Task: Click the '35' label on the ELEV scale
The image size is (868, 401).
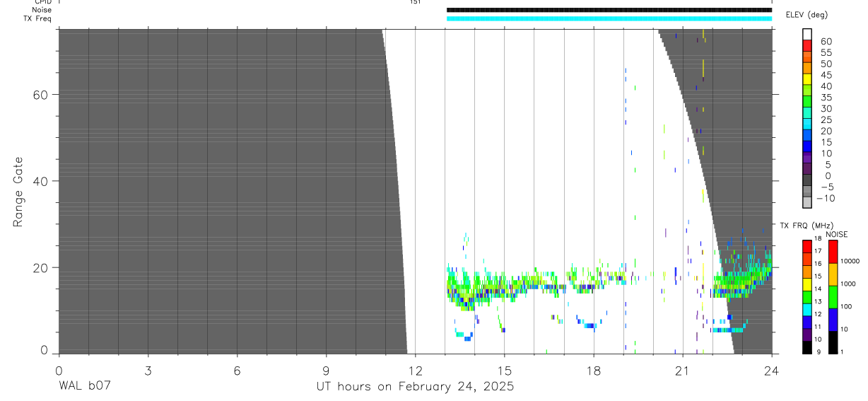Action: click(x=826, y=98)
